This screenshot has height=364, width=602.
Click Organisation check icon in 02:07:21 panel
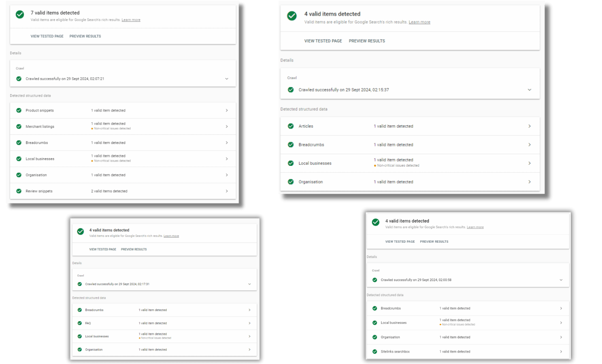coord(19,175)
